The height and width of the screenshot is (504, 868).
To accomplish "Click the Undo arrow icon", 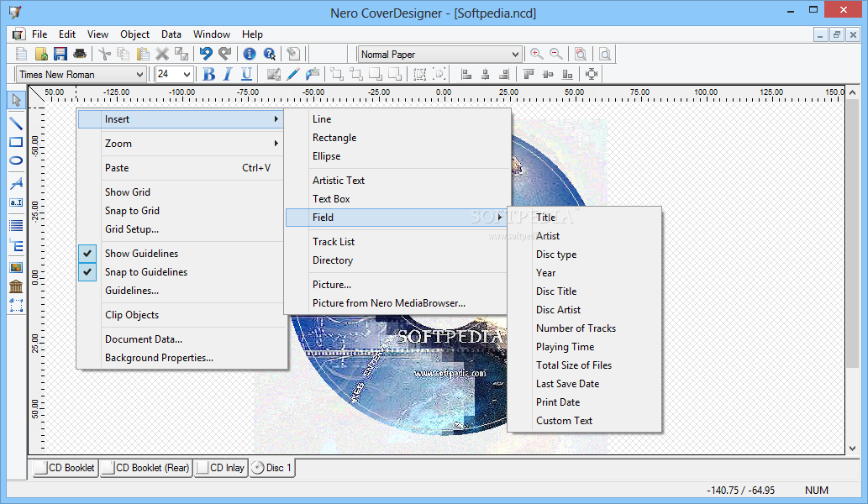I will pyautogui.click(x=206, y=54).
